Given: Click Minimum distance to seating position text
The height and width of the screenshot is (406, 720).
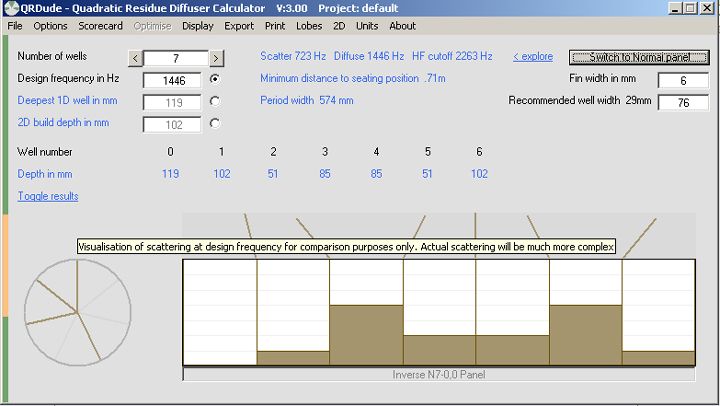Looking at the screenshot, I should pyautogui.click(x=353, y=78).
